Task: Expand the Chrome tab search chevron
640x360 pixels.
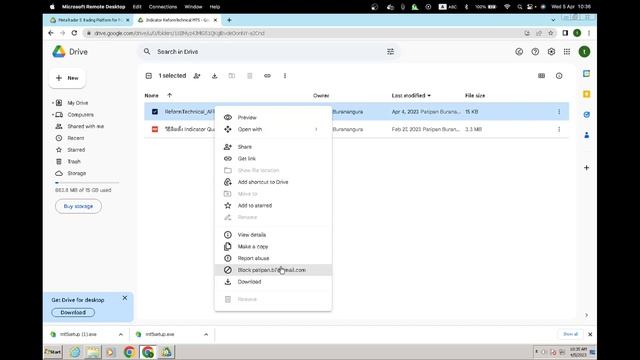Action: [553, 20]
